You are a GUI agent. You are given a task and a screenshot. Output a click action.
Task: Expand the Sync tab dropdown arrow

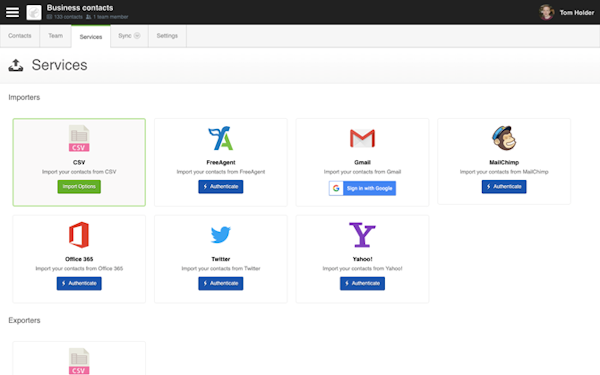click(137, 36)
